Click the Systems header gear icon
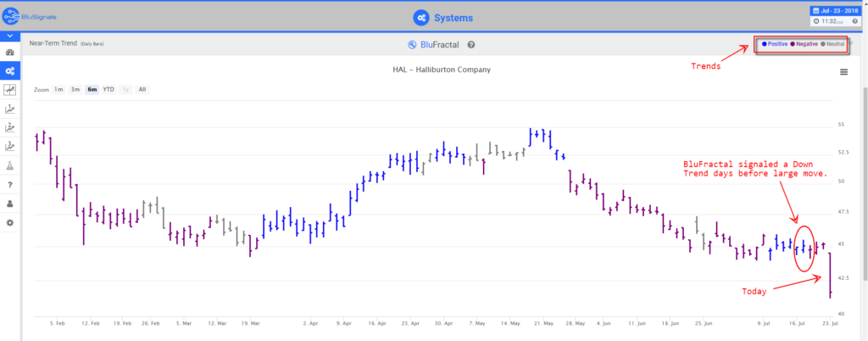This screenshot has width=868, height=341. [421, 18]
